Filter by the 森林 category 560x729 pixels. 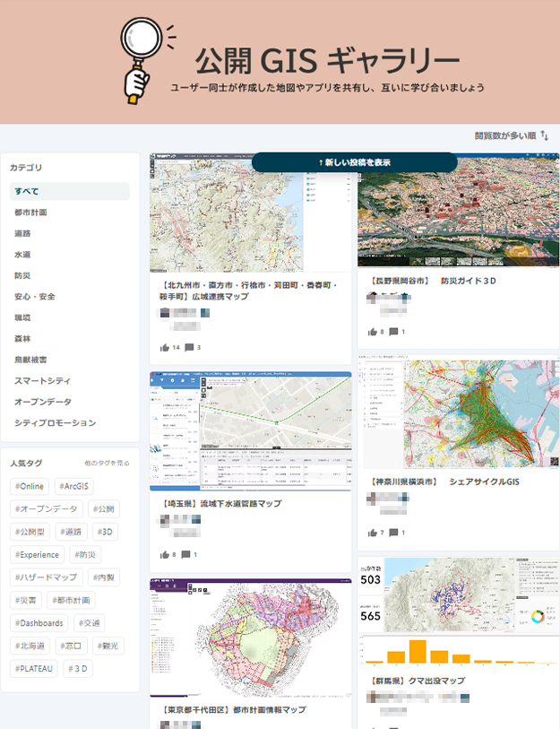[22, 338]
